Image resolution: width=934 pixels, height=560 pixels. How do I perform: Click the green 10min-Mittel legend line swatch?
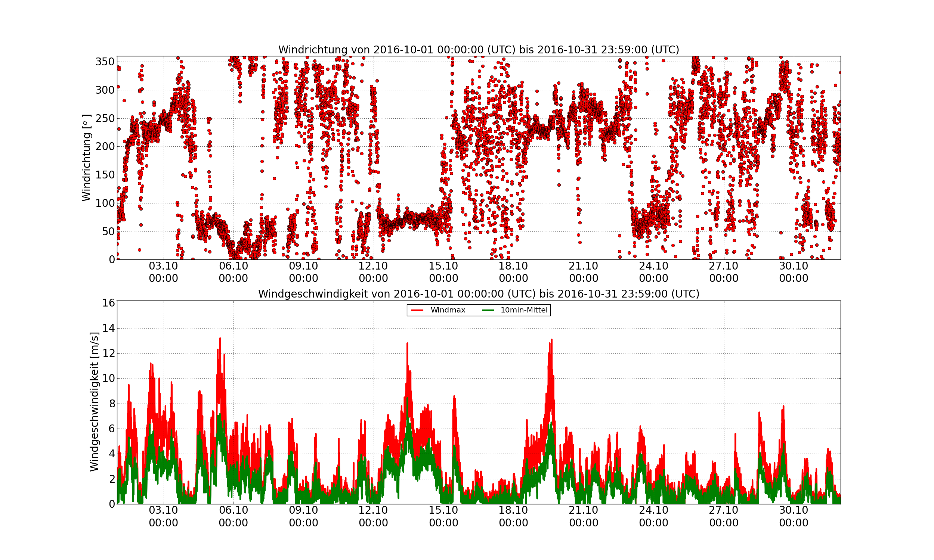click(488, 310)
